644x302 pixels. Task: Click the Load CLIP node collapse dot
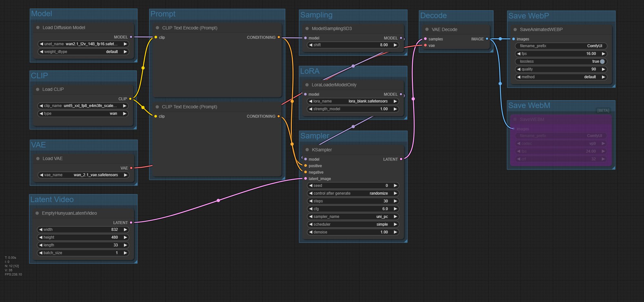(38, 89)
